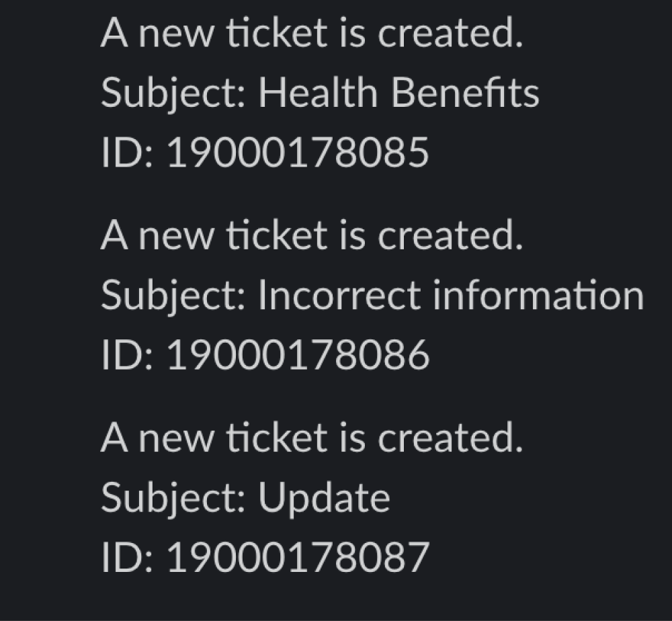This screenshot has height=621, width=672.
Task: Click the "ID:" label before 19000178087
Action: pos(128,558)
